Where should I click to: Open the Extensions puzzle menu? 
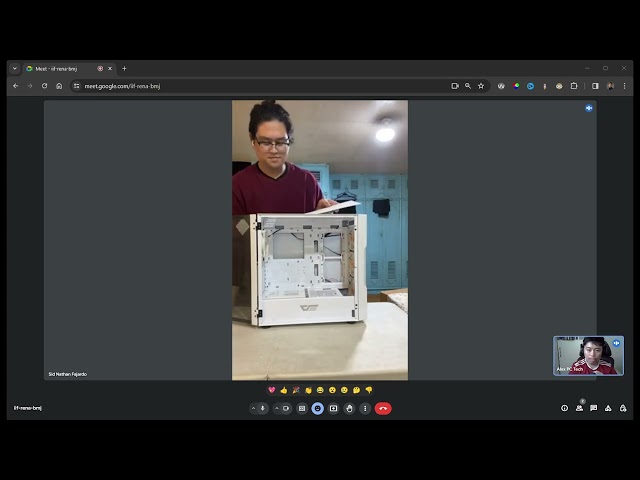[x=574, y=86]
